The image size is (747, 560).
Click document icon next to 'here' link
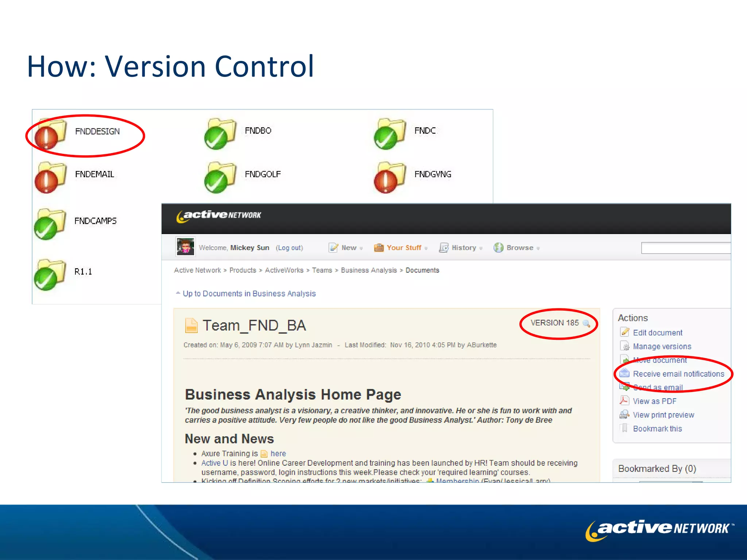pyautogui.click(x=264, y=454)
